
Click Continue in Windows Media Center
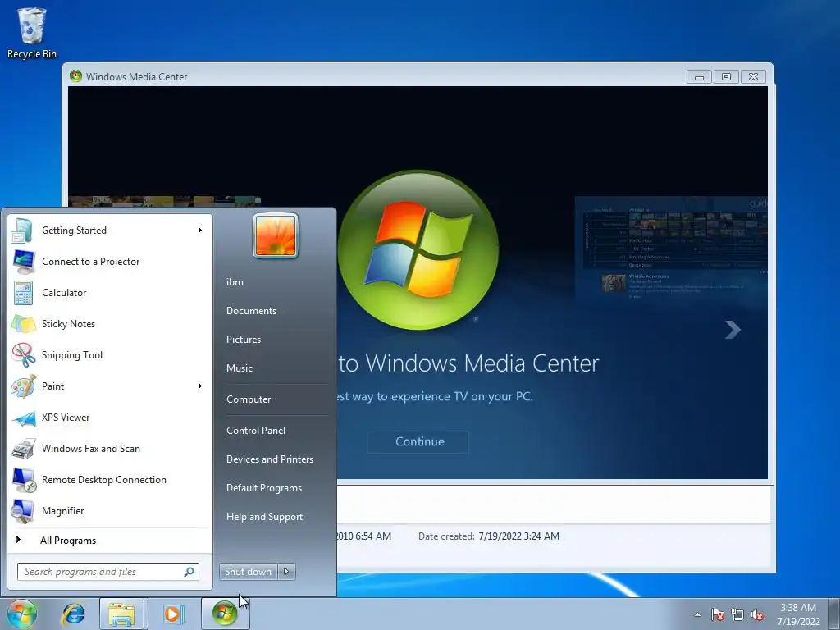pos(418,441)
